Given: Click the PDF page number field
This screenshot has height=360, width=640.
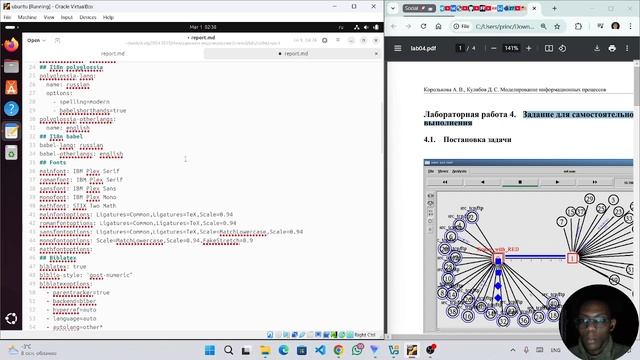Looking at the screenshot, I should tap(460, 48).
